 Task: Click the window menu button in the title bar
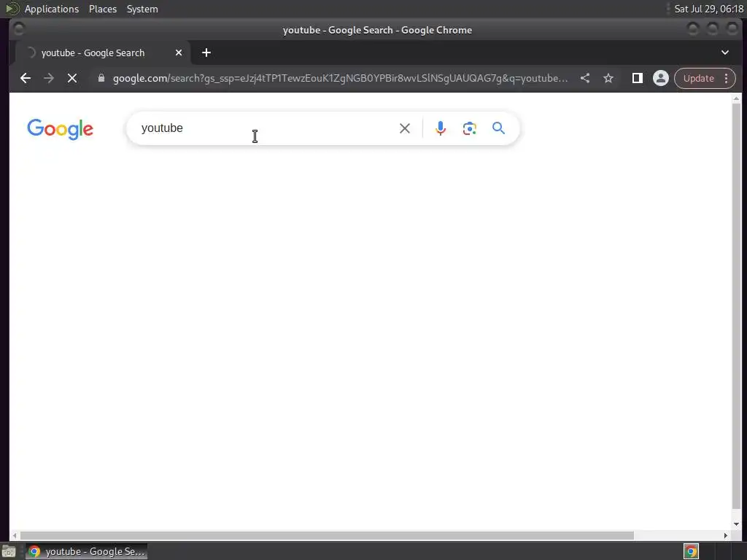point(18,29)
